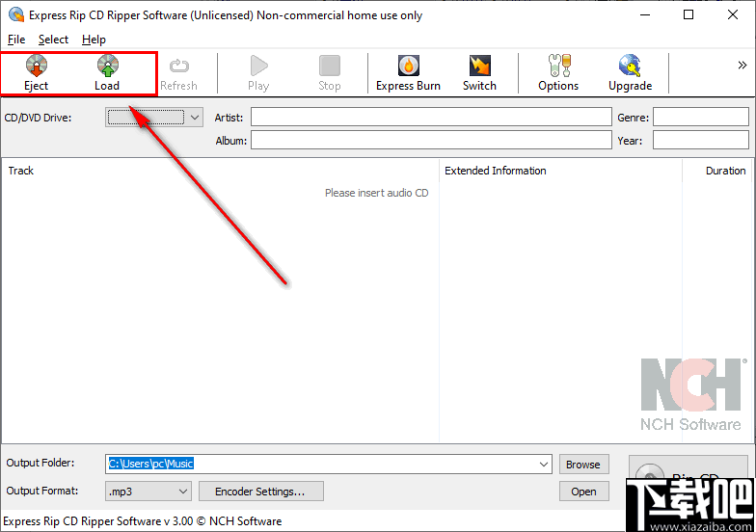
Task: Click the Track column header
Action: tap(220, 171)
